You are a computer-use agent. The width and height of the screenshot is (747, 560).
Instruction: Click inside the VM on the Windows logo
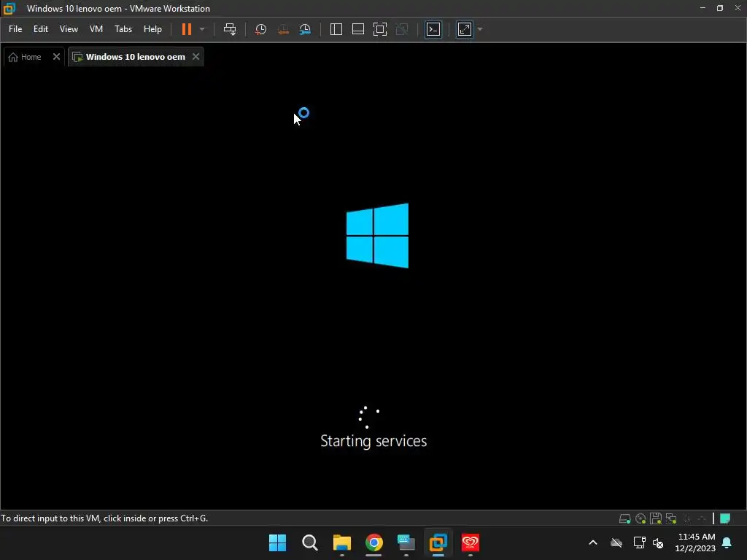click(x=377, y=236)
